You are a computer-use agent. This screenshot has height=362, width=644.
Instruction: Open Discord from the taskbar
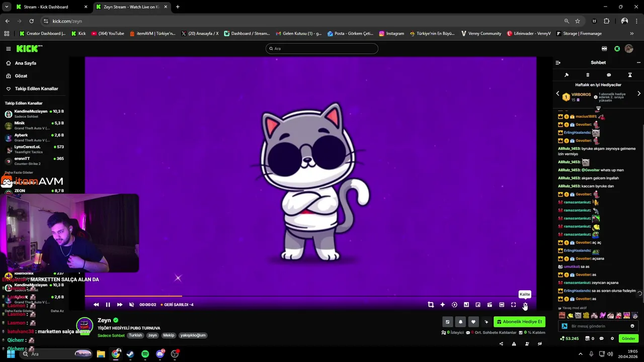(160, 354)
